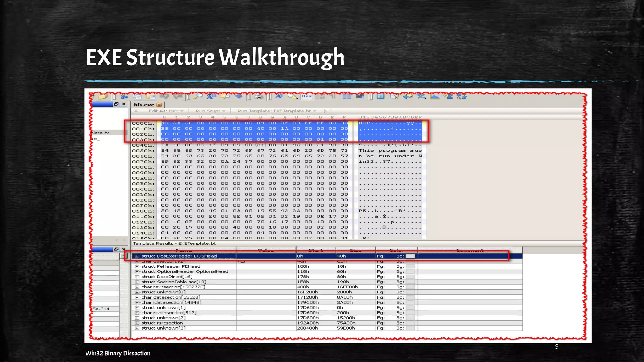Open the Run Script dropdown

tap(210, 111)
